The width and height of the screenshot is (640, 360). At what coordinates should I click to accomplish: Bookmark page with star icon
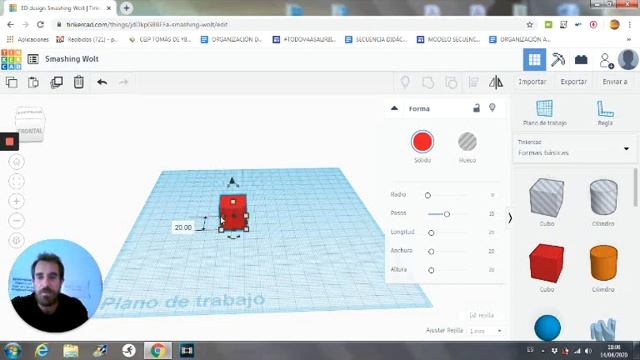pos(530,24)
